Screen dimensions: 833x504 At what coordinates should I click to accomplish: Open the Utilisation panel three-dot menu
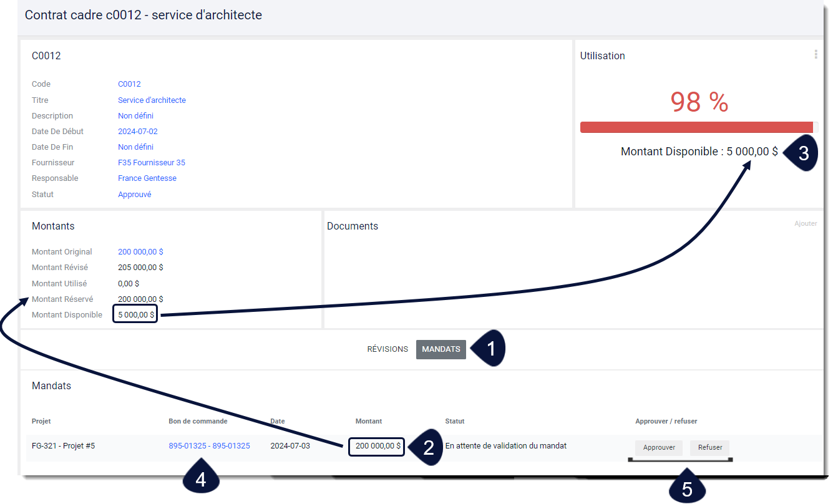[816, 55]
